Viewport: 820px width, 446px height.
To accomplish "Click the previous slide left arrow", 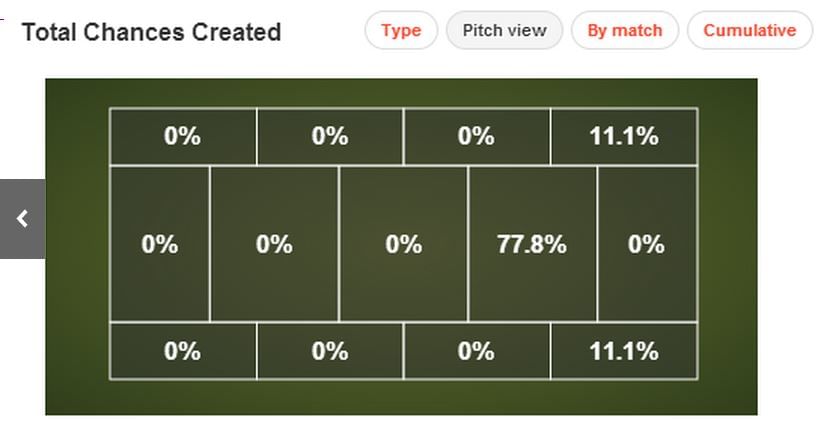I will 22,219.
